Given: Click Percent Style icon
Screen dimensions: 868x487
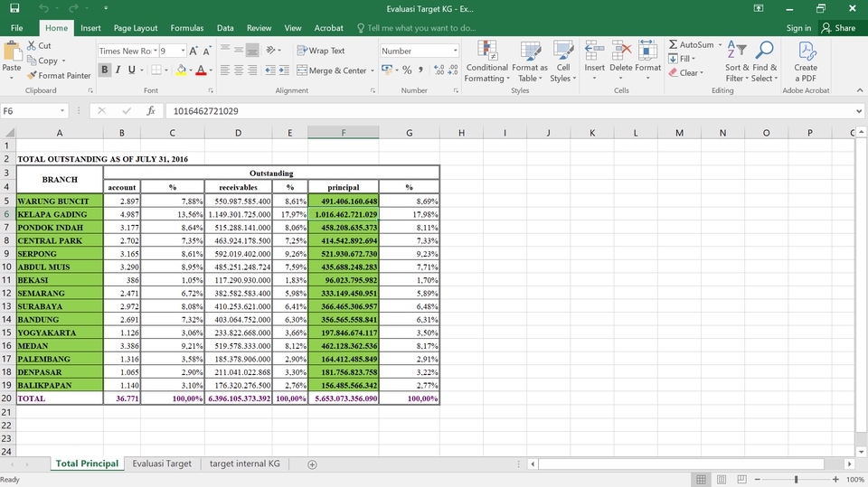Looking at the screenshot, I should pyautogui.click(x=407, y=70).
